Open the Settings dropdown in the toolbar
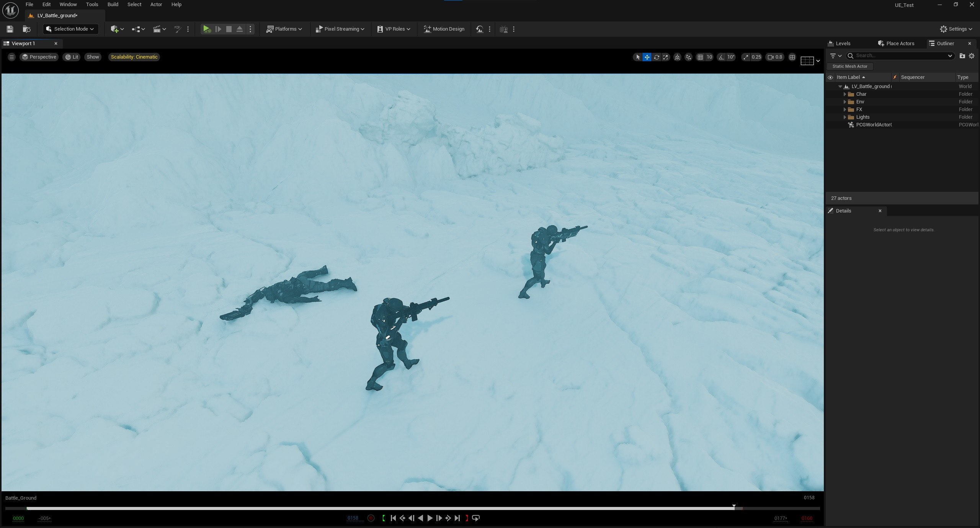Image resolution: width=980 pixels, height=528 pixels. (956, 29)
